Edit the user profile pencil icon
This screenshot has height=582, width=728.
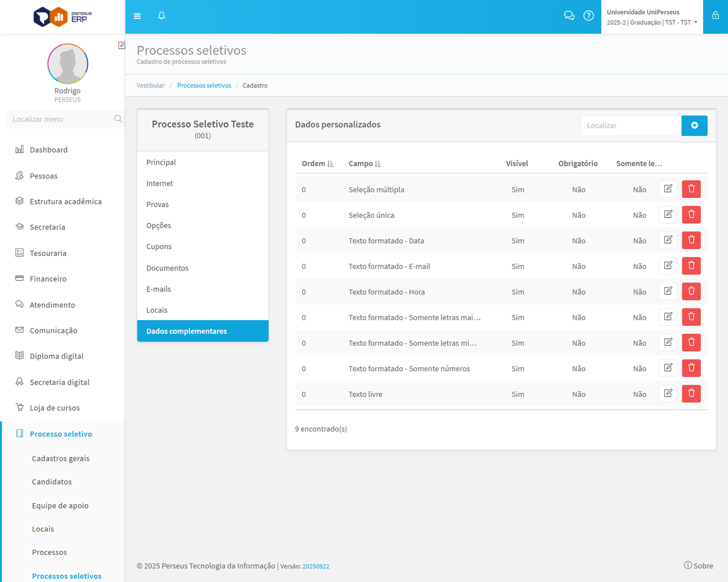pos(122,45)
